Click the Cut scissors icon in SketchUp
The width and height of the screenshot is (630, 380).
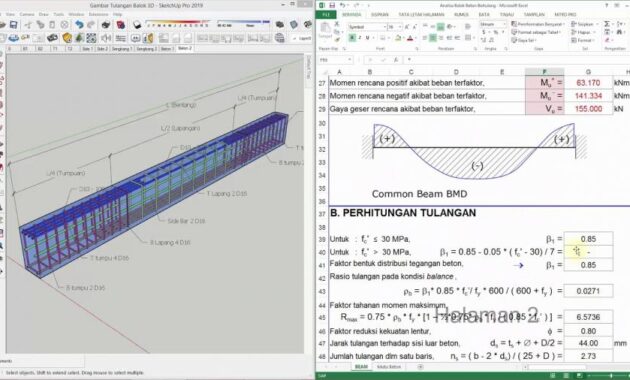pos(28,25)
